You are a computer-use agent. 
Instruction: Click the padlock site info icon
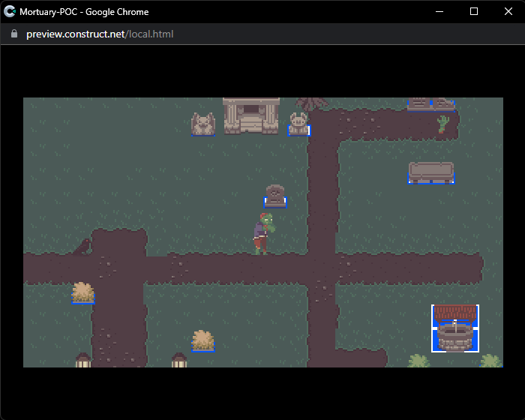(14, 34)
